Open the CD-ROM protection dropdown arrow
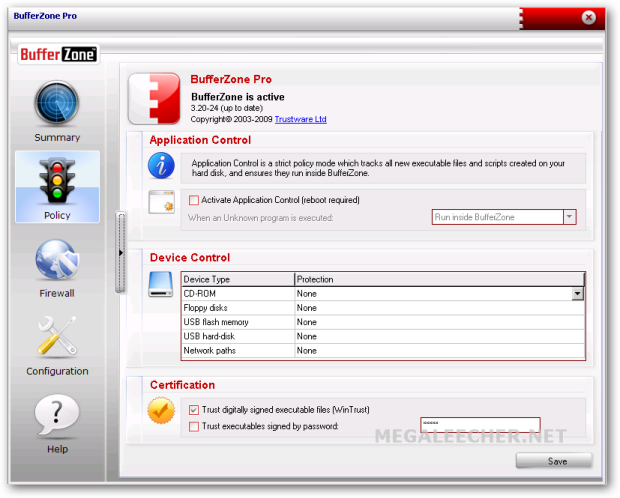This screenshot has height=498, width=620. click(578, 293)
